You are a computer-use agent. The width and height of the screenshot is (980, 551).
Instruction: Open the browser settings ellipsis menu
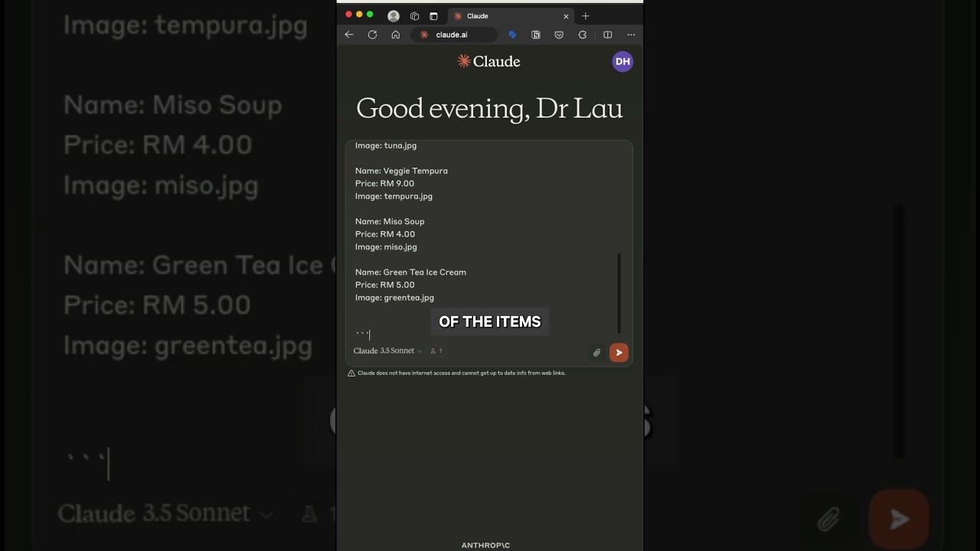[631, 34]
